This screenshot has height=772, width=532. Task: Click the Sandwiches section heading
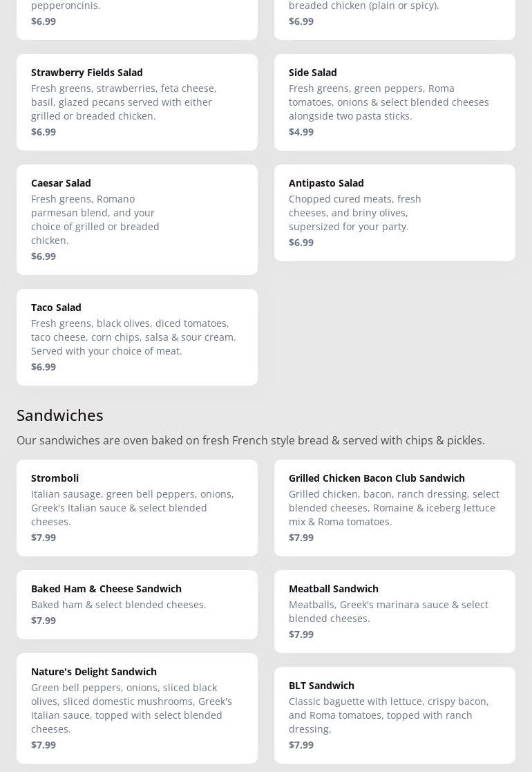coord(60,415)
